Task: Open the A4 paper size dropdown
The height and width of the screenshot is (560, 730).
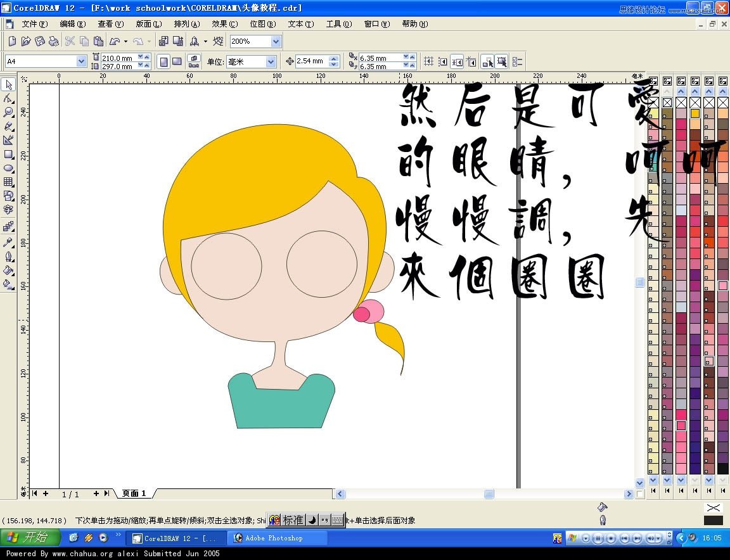Action: click(x=82, y=61)
